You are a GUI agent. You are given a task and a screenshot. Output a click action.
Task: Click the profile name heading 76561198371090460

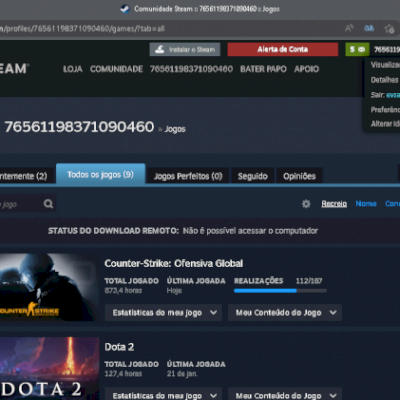click(x=79, y=127)
